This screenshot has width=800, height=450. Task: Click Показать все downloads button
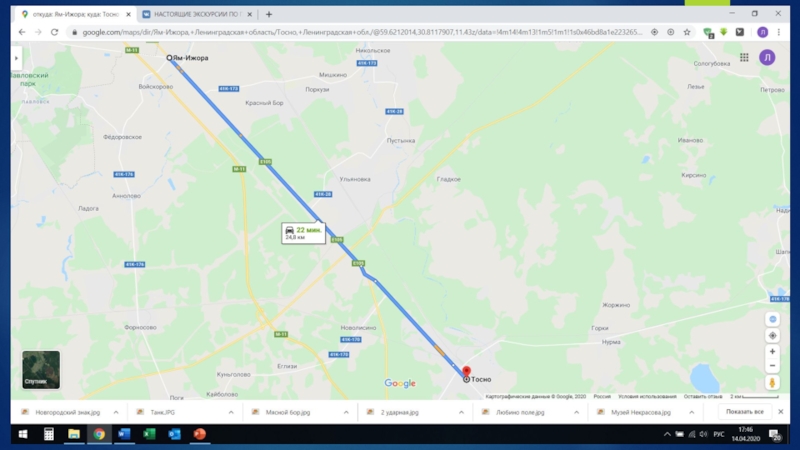[744, 412]
